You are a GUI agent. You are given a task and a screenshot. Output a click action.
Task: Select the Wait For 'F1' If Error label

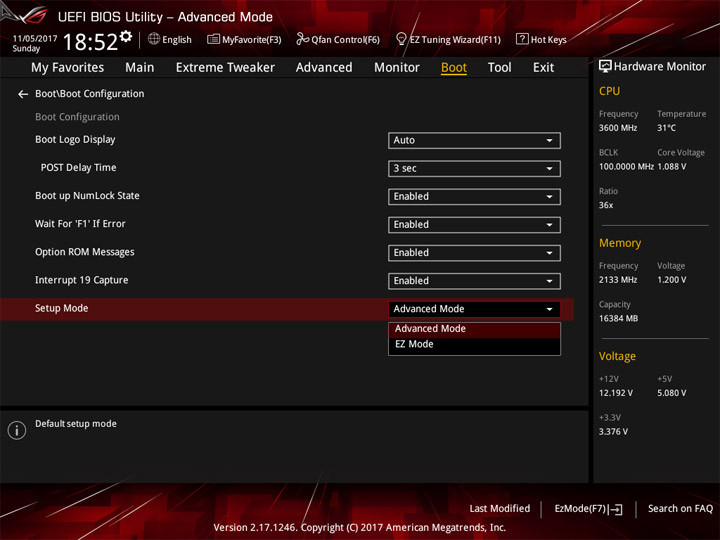coord(80,224)
